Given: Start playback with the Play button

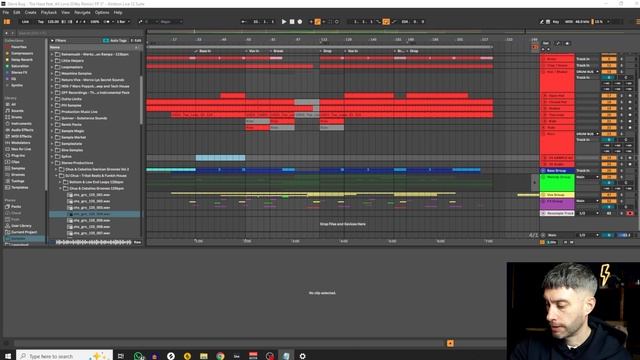Looking at the screenshot, I should (x=284, y=22).
